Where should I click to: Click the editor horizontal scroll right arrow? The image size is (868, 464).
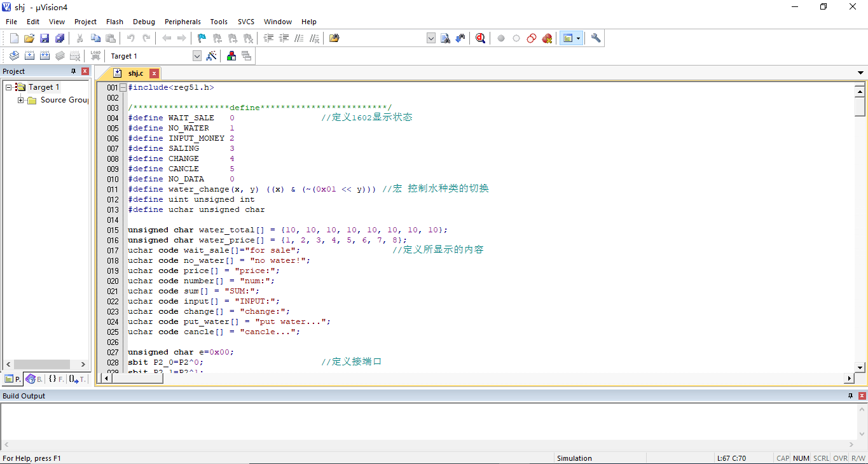pyautogui.click(x=849, y=378)
